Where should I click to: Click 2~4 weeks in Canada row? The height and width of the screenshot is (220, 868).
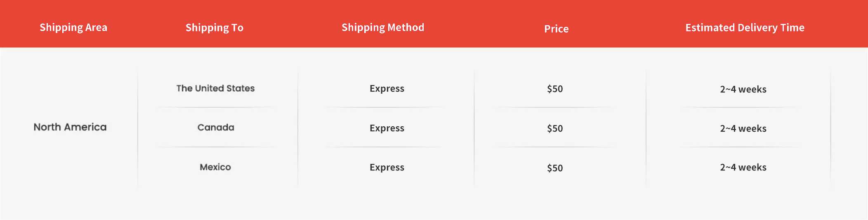pos(743,129)
